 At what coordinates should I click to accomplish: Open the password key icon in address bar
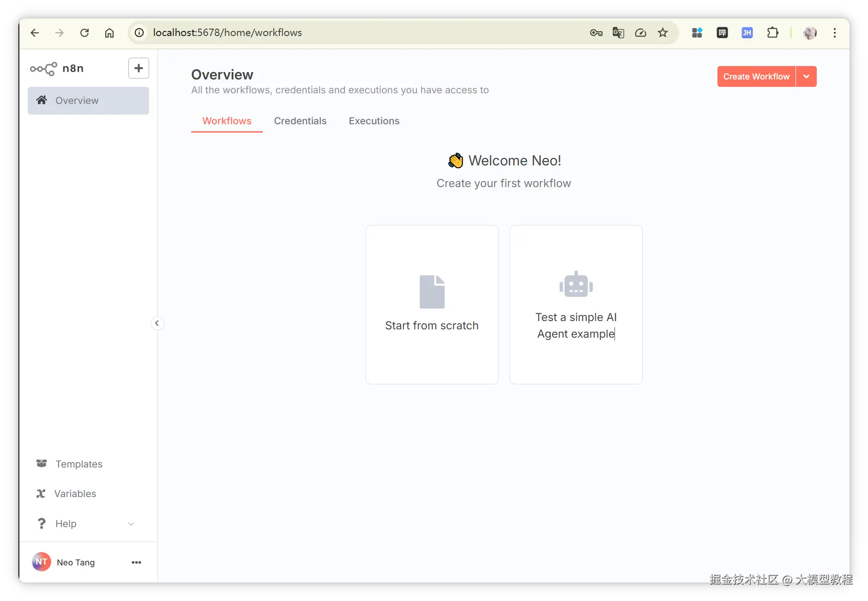pos(596,33)
